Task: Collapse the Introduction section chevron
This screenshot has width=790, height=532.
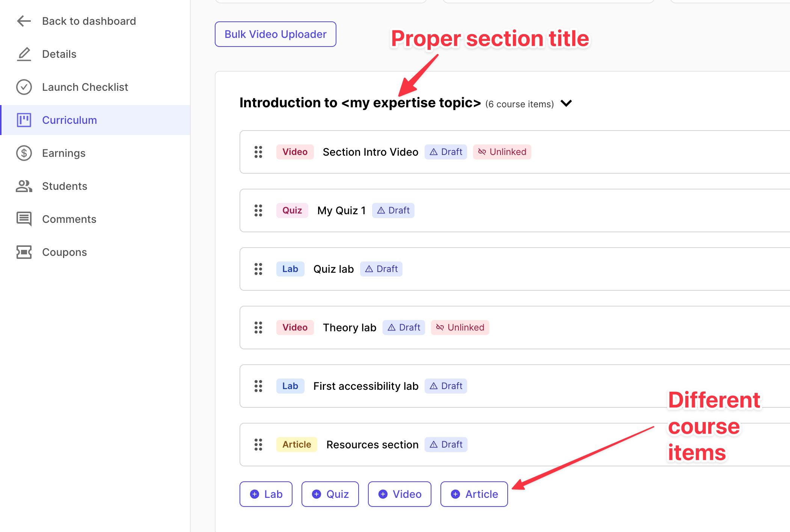Action: pyautogui.click(x=566, y=103)
